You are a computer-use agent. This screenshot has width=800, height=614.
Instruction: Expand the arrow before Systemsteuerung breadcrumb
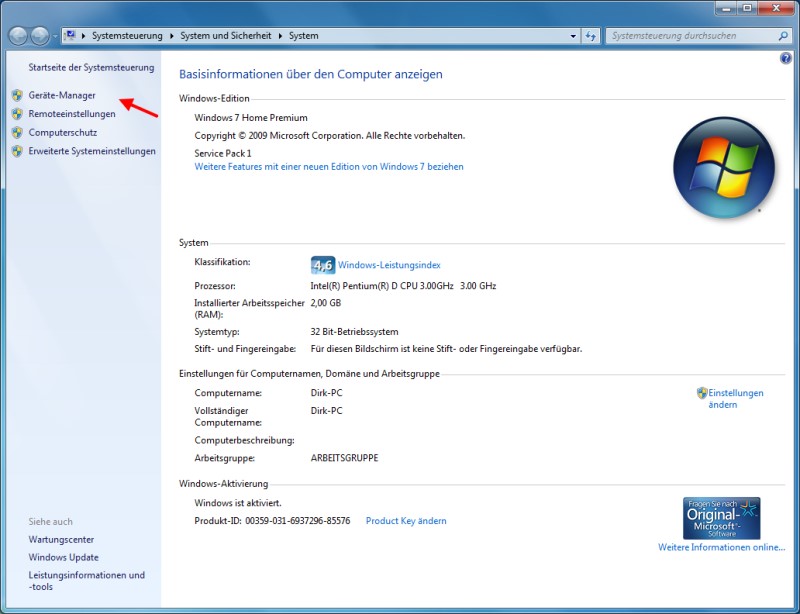point(84,36)
